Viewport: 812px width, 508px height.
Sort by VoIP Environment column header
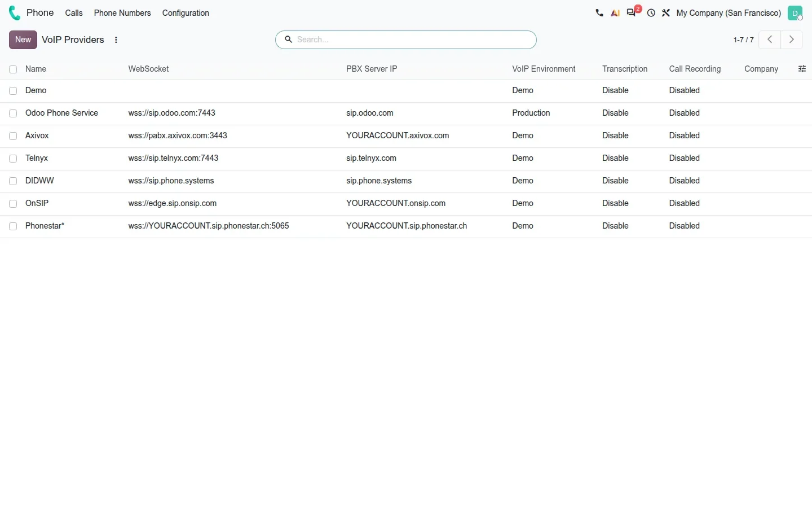pos(544,69)
